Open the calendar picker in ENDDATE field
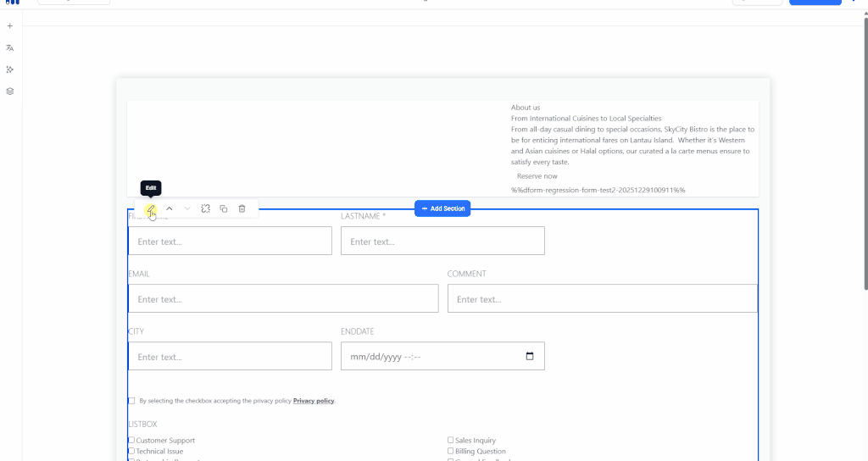Screen dimensions: 868x461 pyautogui.click(x=530, y=356)
